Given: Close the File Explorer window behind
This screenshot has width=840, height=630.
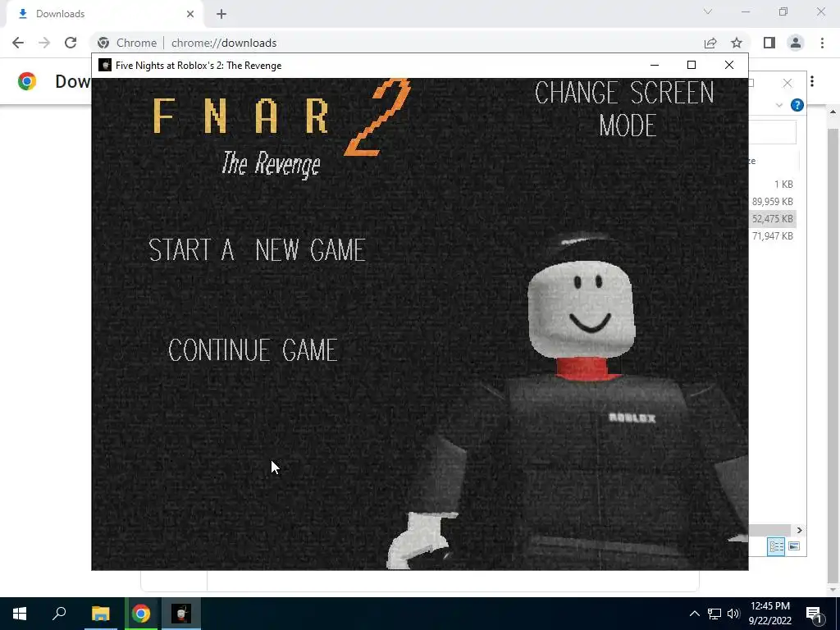Looking at the screenshot, I should [x=787, y=83].
